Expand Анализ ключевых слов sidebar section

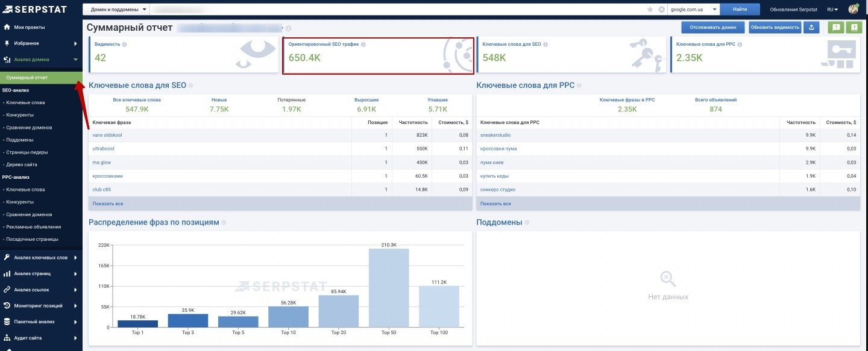(41, 258)
